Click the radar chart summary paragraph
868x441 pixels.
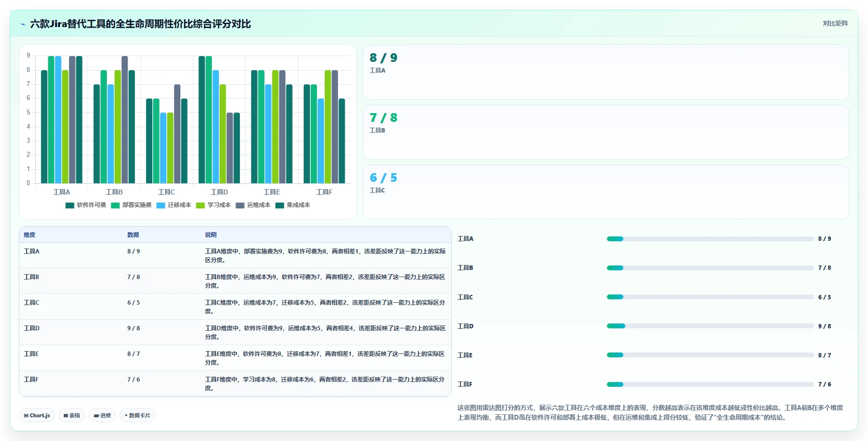click(x=650, y=412)
